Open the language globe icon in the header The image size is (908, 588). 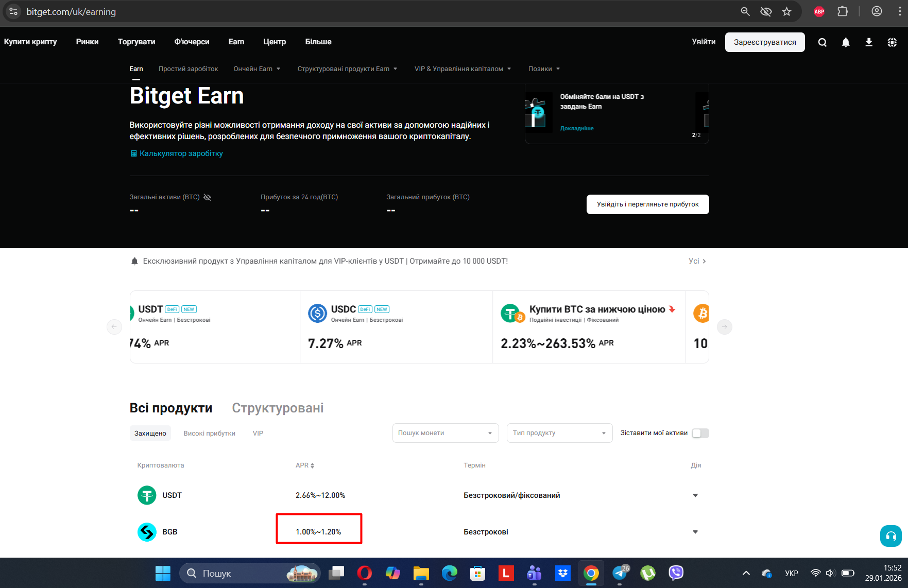(x=892, y=42)
